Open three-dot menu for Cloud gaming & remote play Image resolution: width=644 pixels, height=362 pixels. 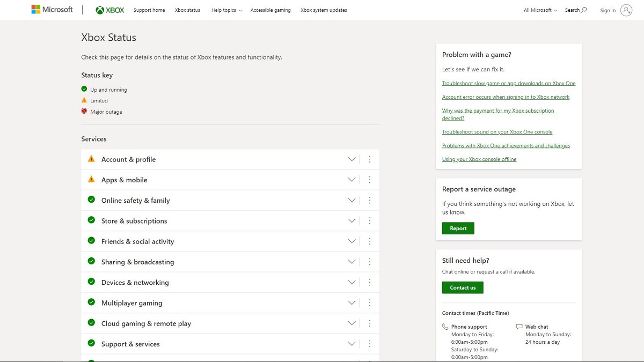370,323
